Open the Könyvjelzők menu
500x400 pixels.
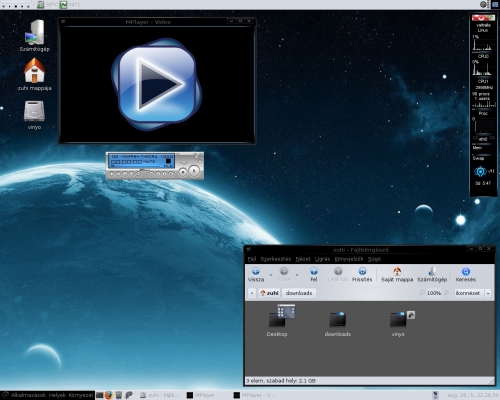(349, 259)
